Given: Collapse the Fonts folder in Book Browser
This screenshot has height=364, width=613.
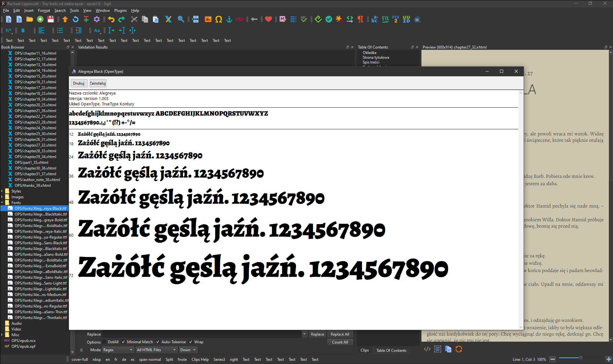Looking at the screenshot, I should (2, 203).
